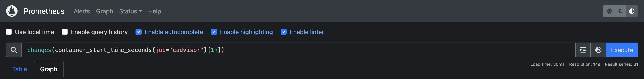Open the Alerts page from navbar
644x79 pixels.
[x=82, y=11]
